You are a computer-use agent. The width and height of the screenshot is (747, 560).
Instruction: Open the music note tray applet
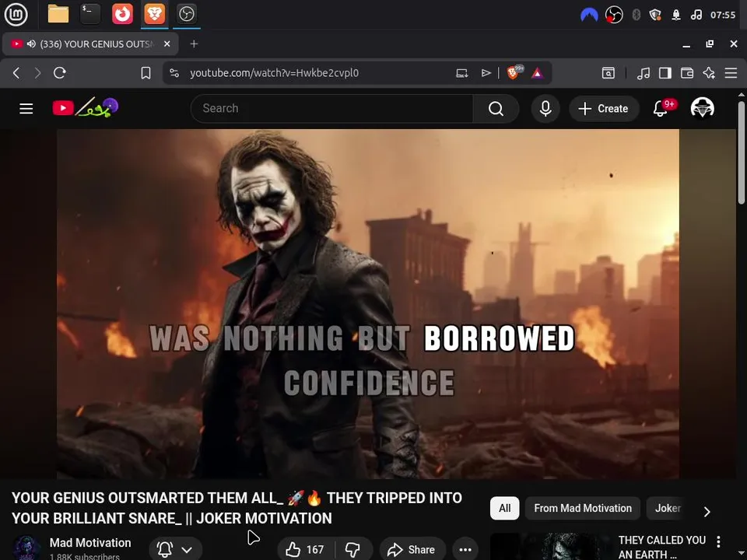(696, 15)
